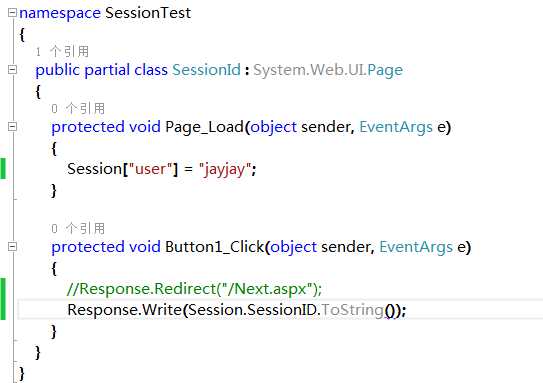
Task: Open the reference count CodeLens above Button1_Click
Action: click(78, 229)
